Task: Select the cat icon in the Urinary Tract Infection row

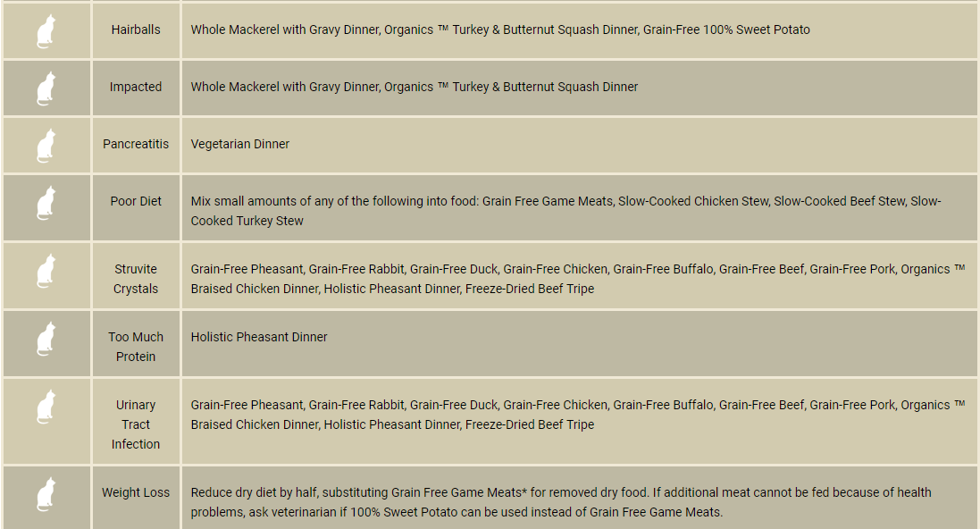Action: click(x=46, y=407)
